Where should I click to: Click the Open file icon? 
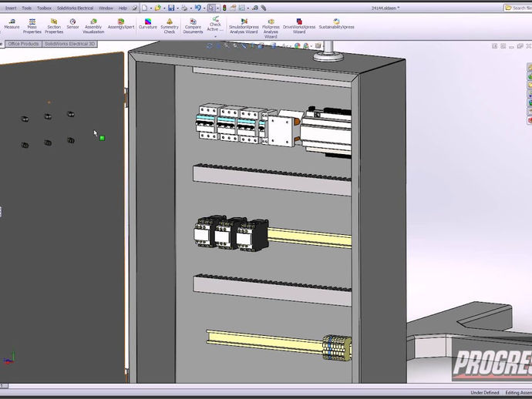tap(158, 8)
